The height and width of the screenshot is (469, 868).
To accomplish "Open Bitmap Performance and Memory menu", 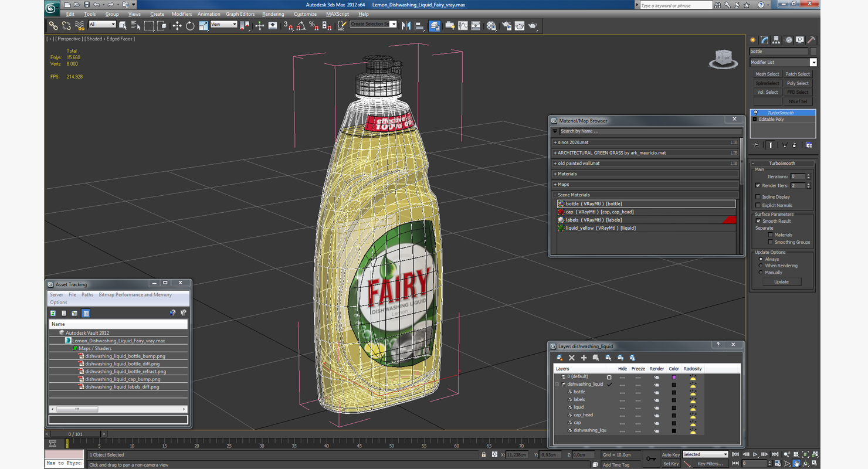I will pos(135,295).
